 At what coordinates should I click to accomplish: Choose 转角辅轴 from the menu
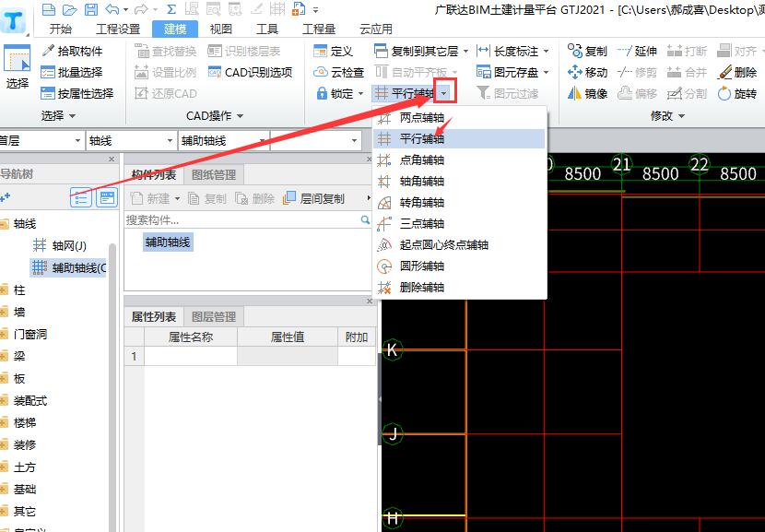[x=459, y=203]
